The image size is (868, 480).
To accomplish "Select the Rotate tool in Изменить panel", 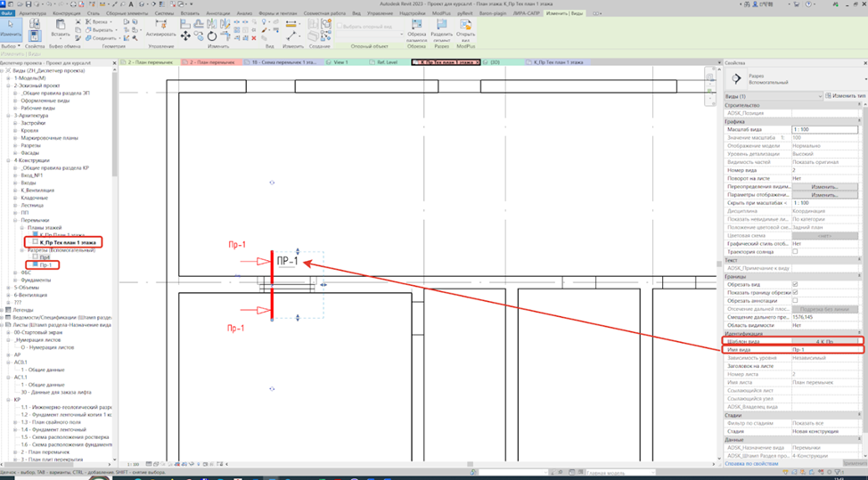I will [212, 36].
